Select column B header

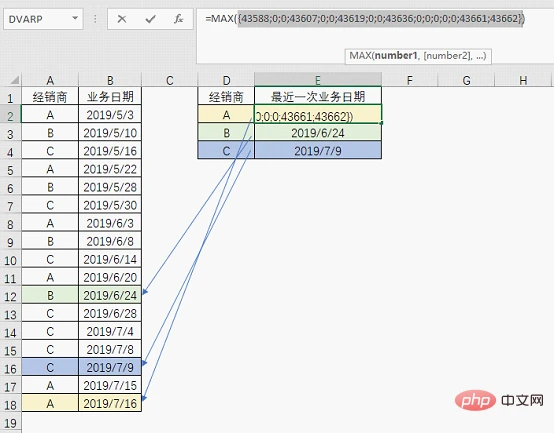tap(110, 80)
